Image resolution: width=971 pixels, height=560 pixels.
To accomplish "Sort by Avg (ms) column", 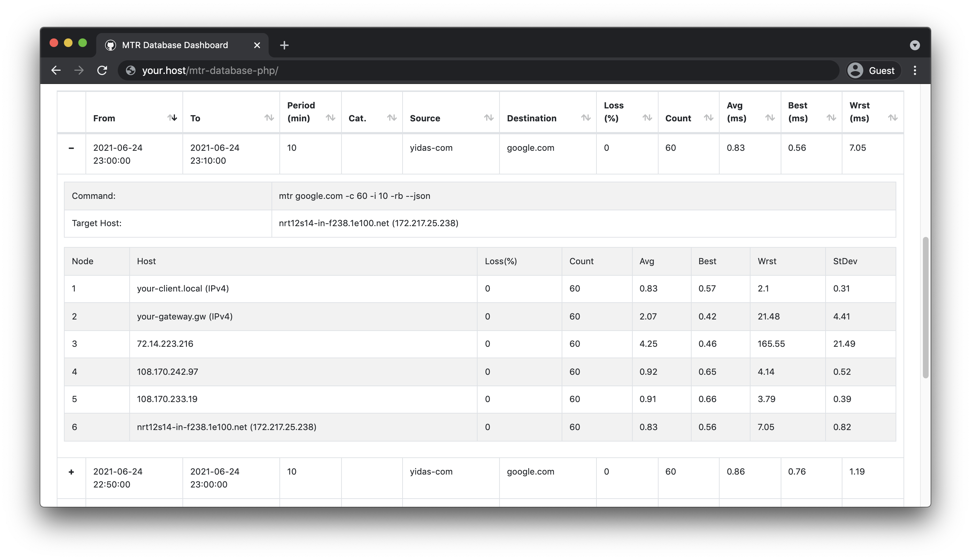I will pyautogui.click(x=770, y=118).
